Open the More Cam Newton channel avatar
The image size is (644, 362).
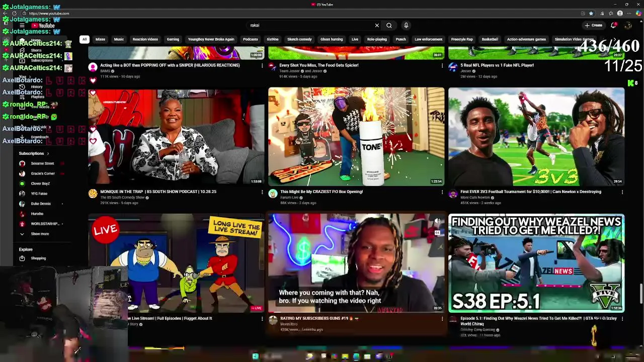(453, 194)
